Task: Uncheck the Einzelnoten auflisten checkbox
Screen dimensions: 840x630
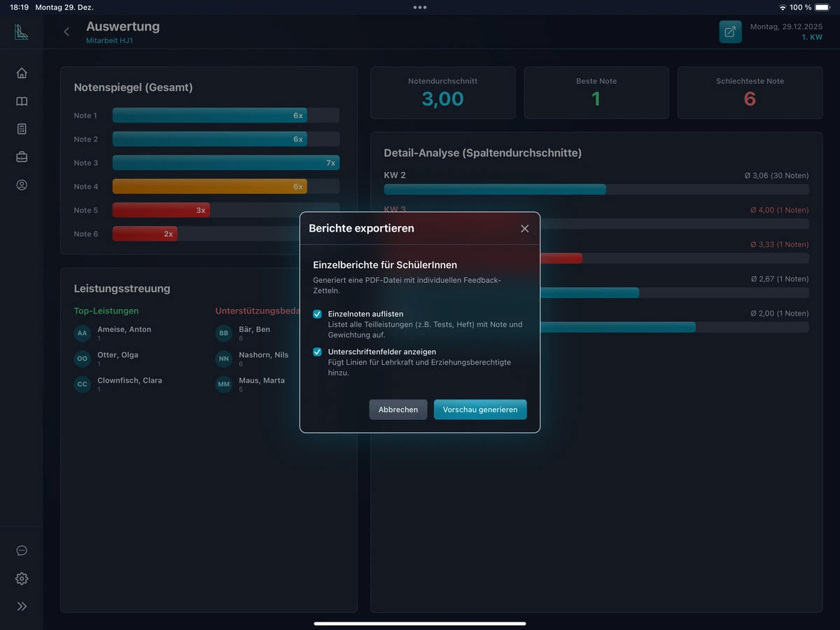Action: click(317, 314)
